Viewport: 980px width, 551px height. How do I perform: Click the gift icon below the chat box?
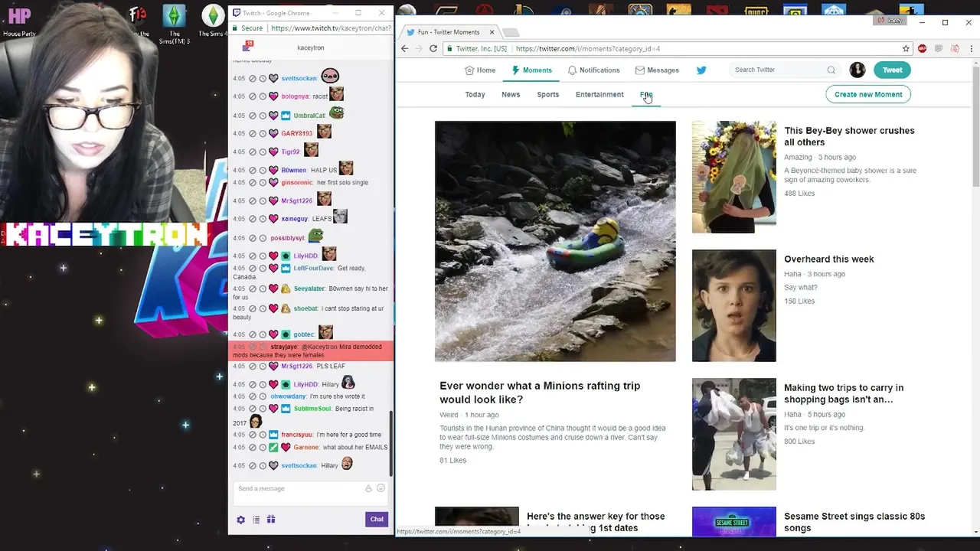pyautogui.click(x=271, y=520)
